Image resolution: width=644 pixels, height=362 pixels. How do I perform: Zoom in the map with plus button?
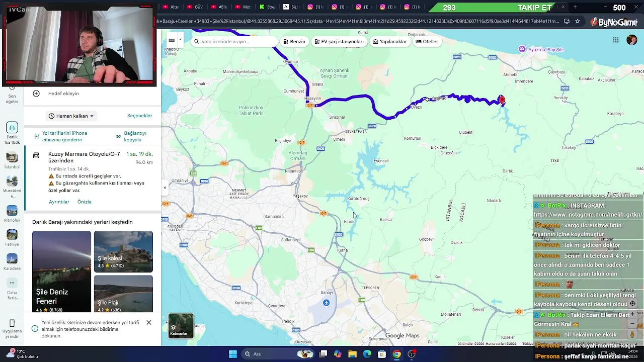(x=632, y=315)
